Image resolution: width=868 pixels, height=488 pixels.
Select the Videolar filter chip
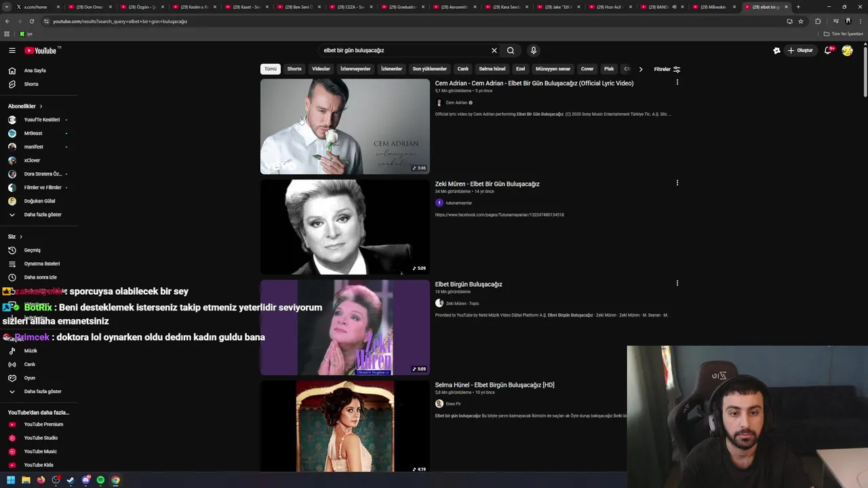(321, 69)
